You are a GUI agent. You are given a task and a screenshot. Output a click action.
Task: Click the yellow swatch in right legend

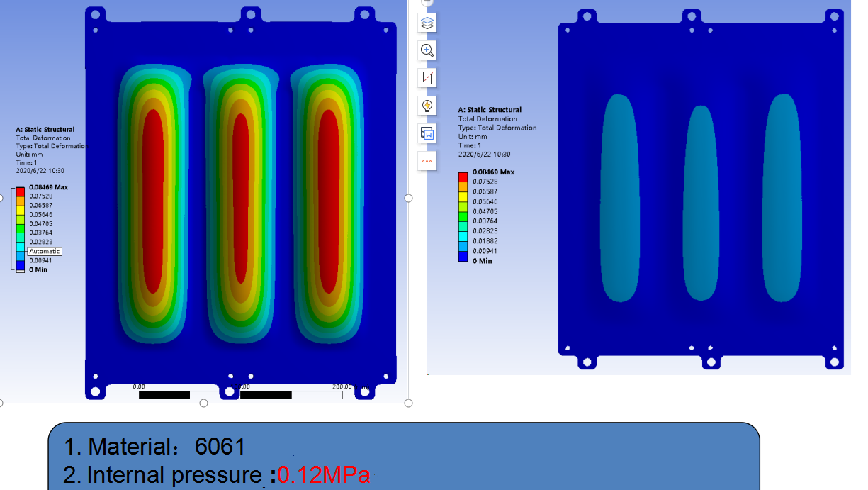(463, 202)
